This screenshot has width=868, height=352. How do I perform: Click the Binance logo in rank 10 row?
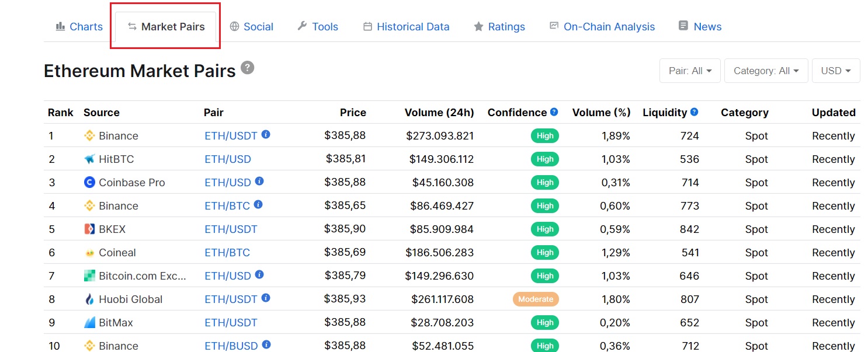(89, 346)
